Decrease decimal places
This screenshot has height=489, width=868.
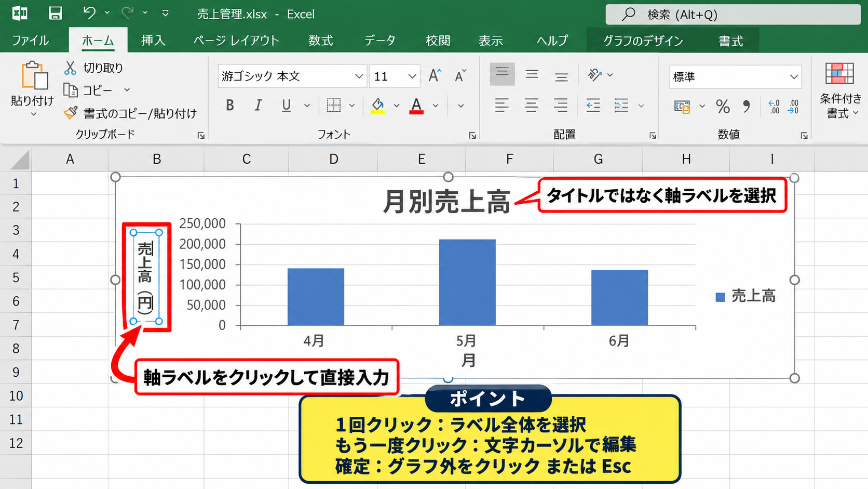point(793,107)
